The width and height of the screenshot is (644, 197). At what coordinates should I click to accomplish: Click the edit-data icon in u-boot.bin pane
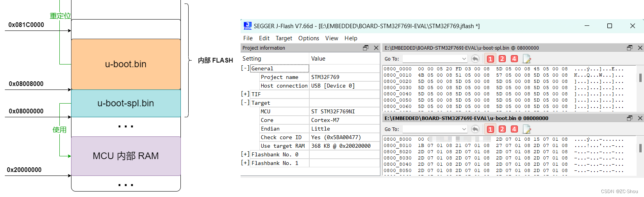pyautogui.click(x=527, y=129)
